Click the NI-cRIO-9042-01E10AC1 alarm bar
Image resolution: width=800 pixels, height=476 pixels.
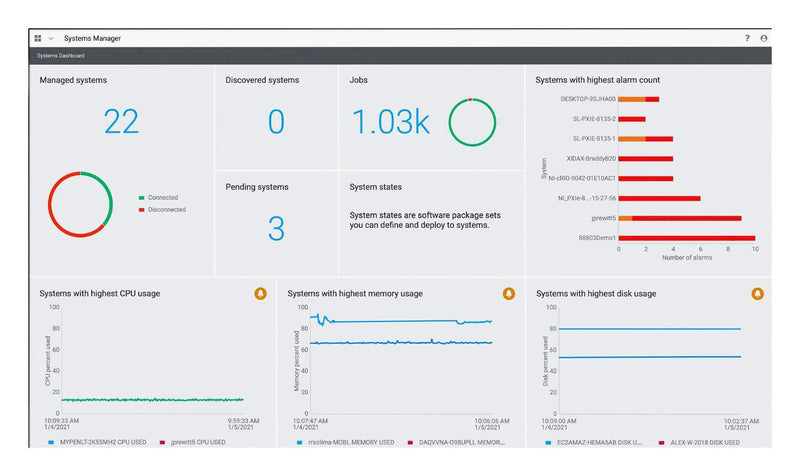click(x=645, y=179)
